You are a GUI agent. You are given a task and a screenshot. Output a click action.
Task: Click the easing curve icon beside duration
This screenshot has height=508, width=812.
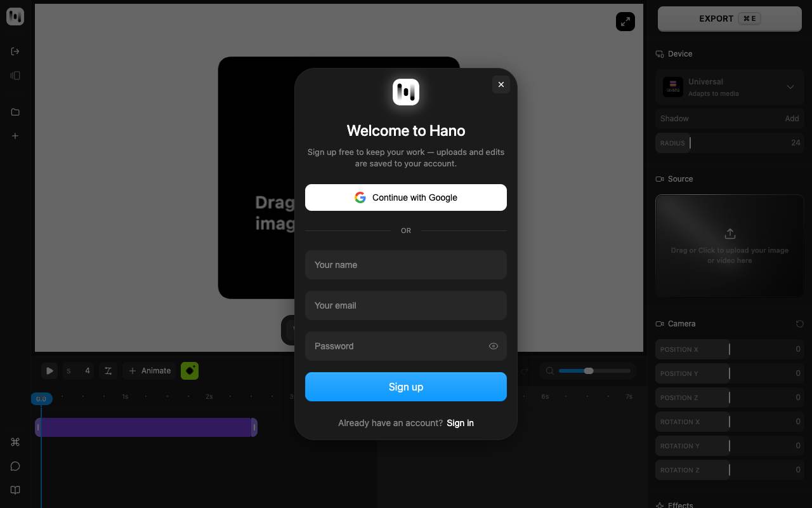tap(108, 371)
